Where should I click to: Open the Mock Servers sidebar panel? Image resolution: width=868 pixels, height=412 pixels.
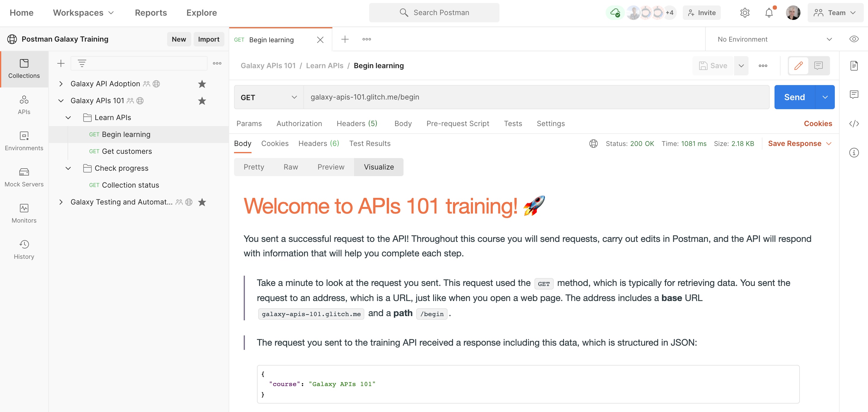coord(24,177)
